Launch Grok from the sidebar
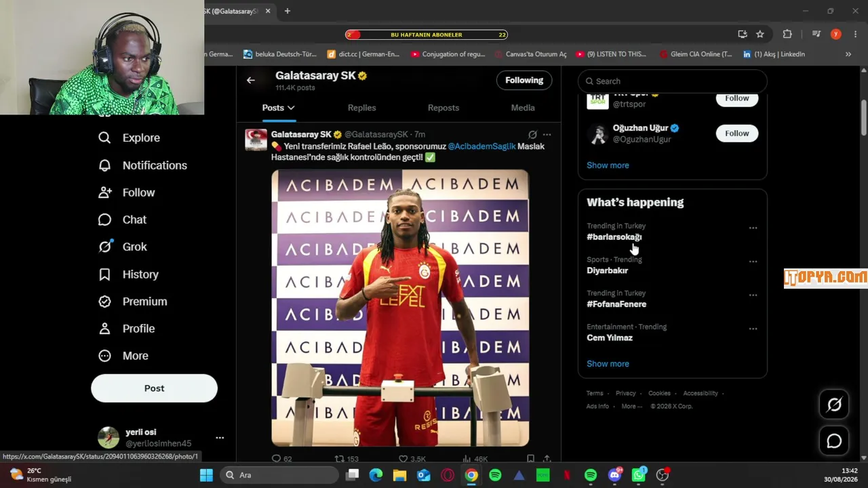868x488 pixels. pyautogui.click(x=122, y=247)
